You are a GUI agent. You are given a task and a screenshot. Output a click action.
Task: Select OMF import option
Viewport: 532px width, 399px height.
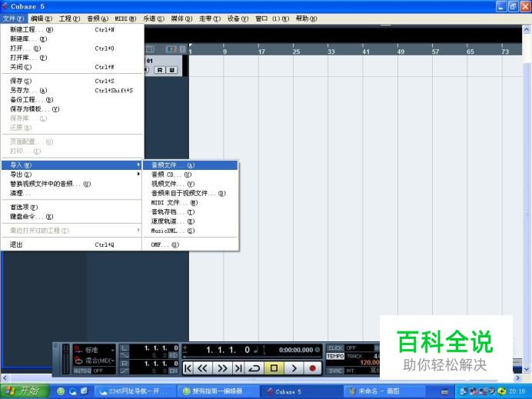[191, 244]
